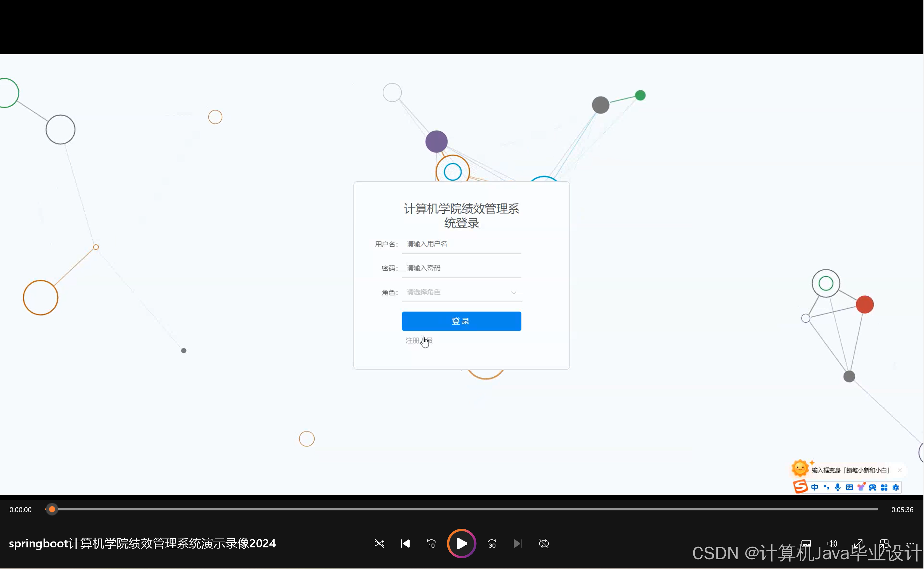
Task: Go to the next track
Action: [x=518, y=544]
